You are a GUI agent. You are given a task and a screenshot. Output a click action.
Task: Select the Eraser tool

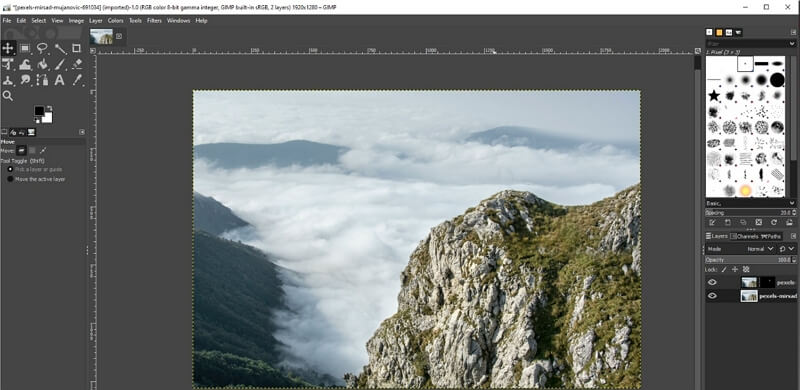tap(77, 64)
